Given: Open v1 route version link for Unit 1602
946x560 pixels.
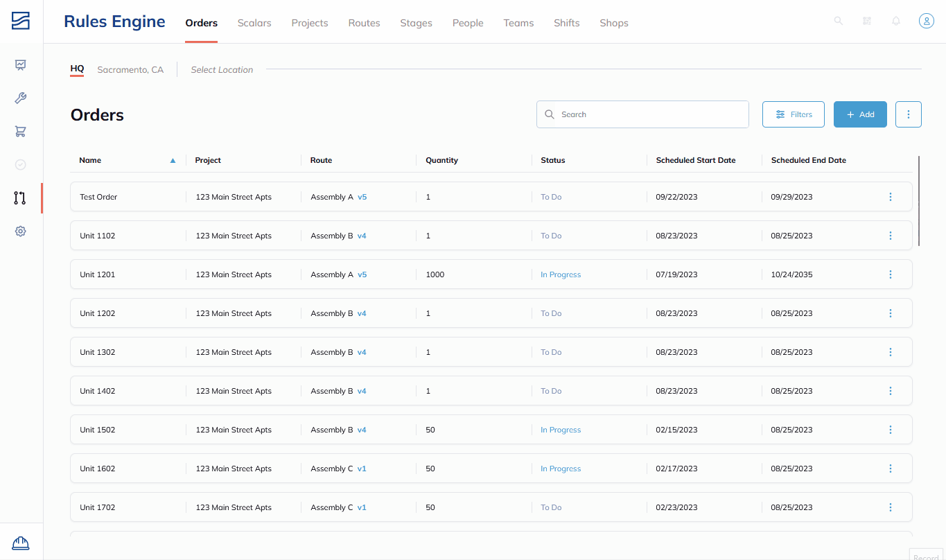Looking at the screenshot, I should (x=362, y=469).
